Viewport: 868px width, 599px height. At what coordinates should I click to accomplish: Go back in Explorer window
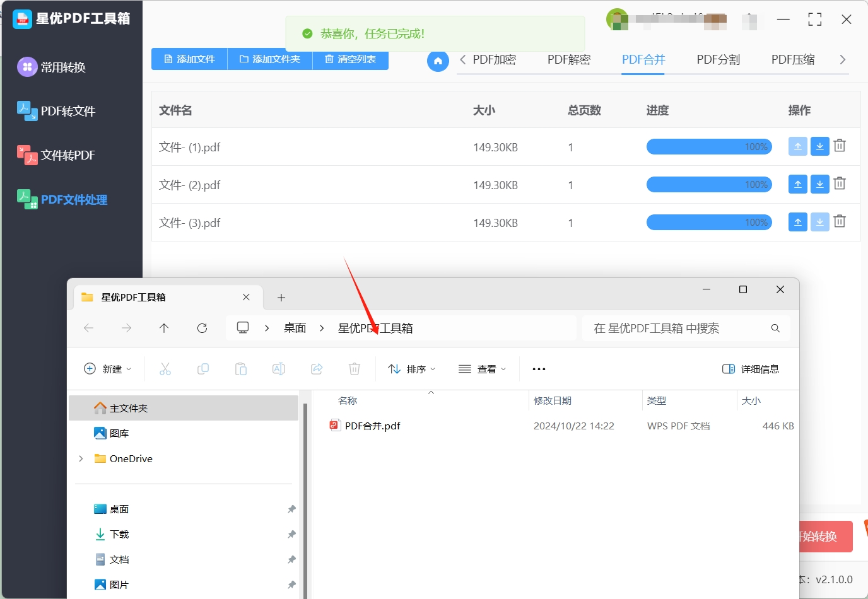pyautogui.click(x=88, y=328)
